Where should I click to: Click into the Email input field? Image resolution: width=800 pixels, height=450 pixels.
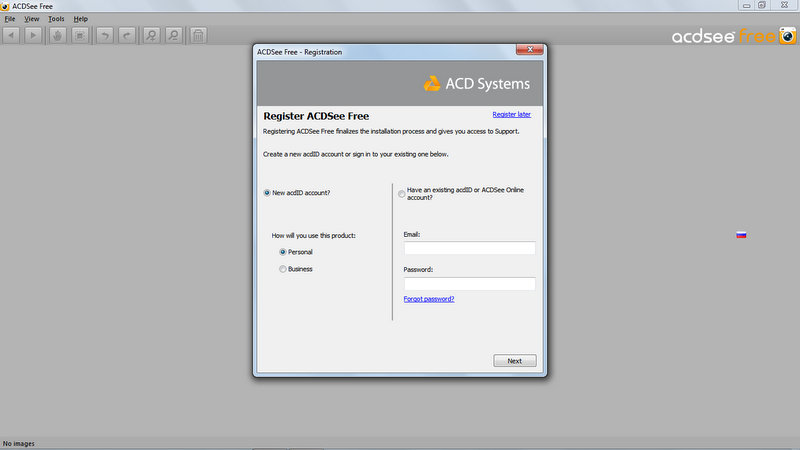(469, 248)
